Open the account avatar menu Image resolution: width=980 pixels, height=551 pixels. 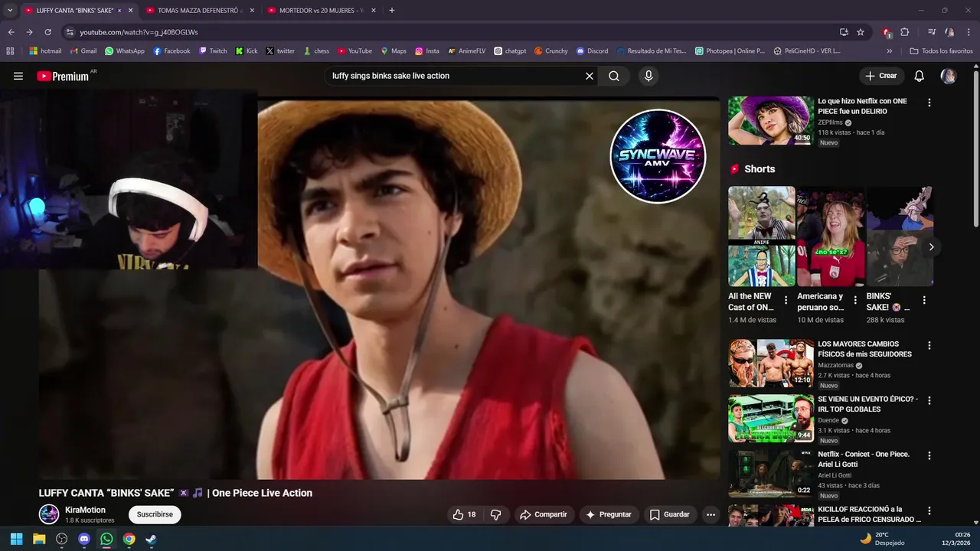[x=949, y=76]
